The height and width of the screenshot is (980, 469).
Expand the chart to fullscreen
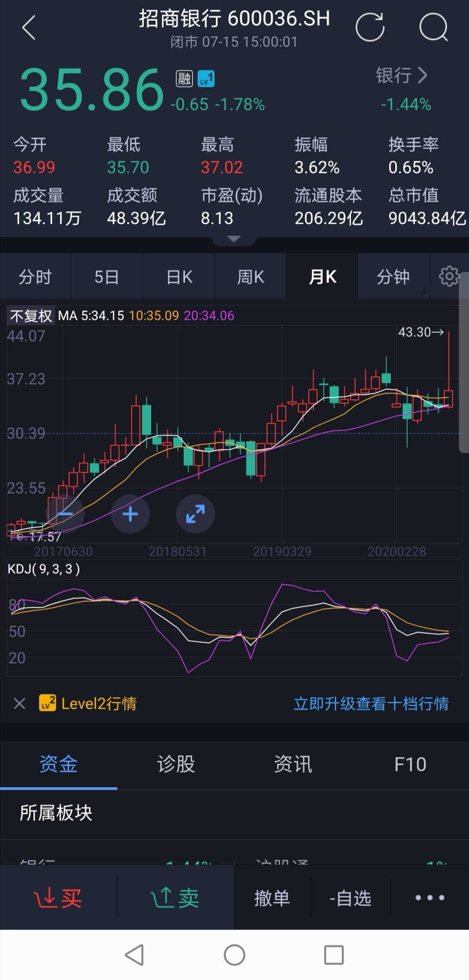tap(195, 514)
